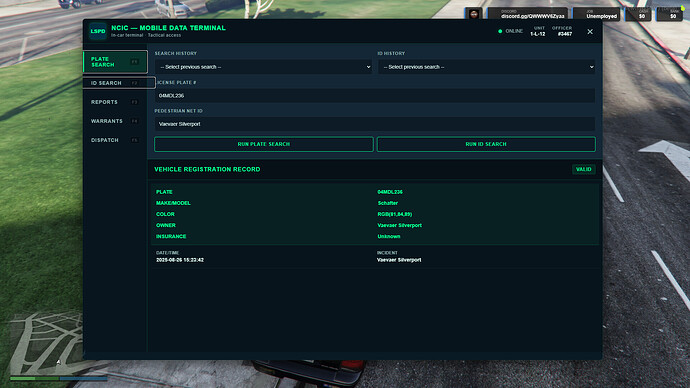This screenshot has height=388, width=690.
Task: Click the owner name Vaevaer Silverport in record
Action: [x=400, y=225]
